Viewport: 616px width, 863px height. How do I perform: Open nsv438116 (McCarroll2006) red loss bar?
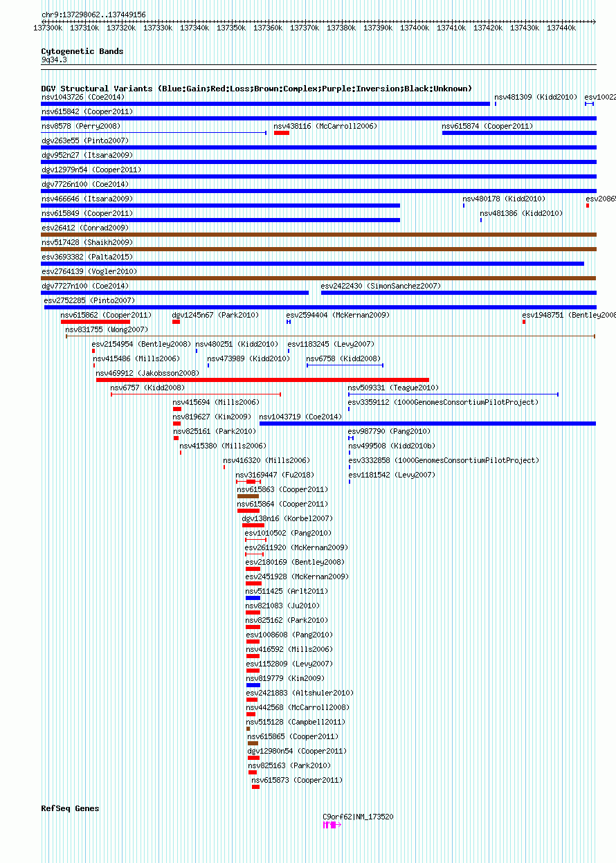[x=282, y=133]
